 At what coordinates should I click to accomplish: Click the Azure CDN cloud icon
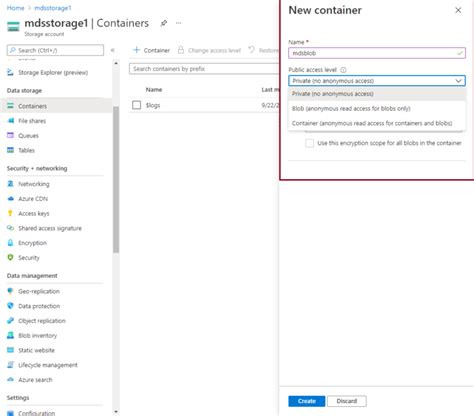[10, 199]
